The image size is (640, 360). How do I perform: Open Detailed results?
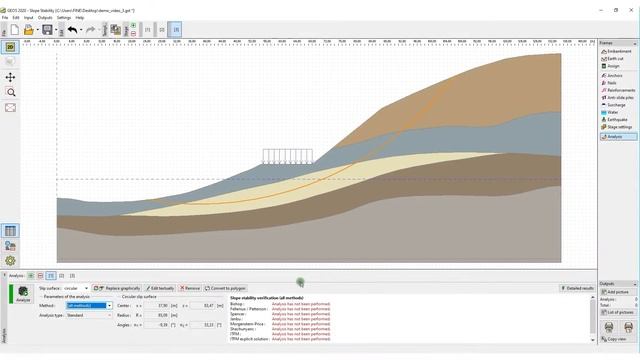click(x=577, y=288)
